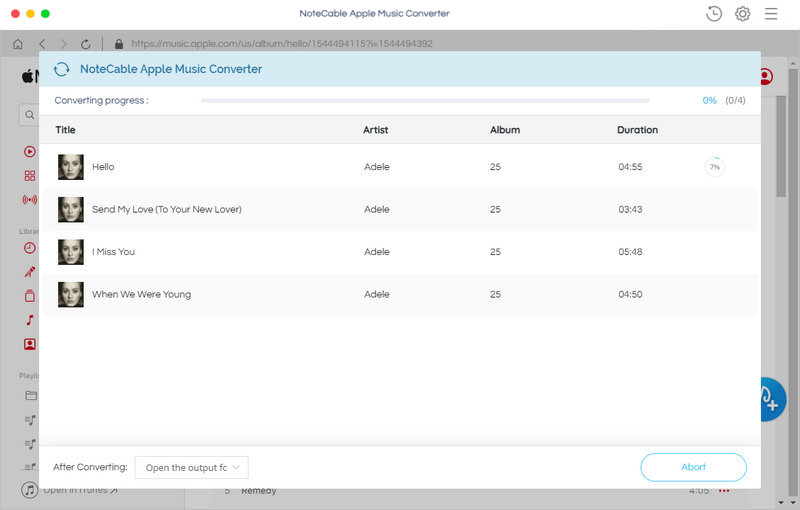Open Songs music note icon in sidebar
800x510 pixels.
tap(30, 320)
